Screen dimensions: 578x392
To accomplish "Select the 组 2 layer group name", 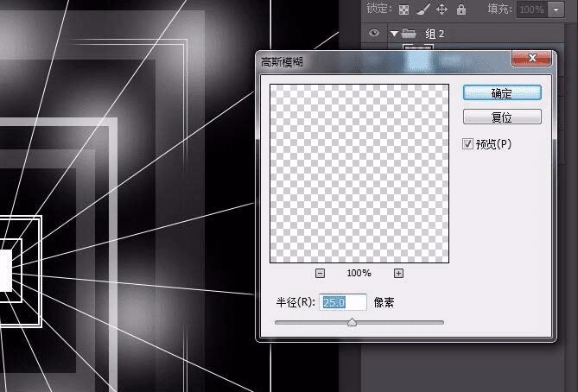I will click(x=435, y=34).
